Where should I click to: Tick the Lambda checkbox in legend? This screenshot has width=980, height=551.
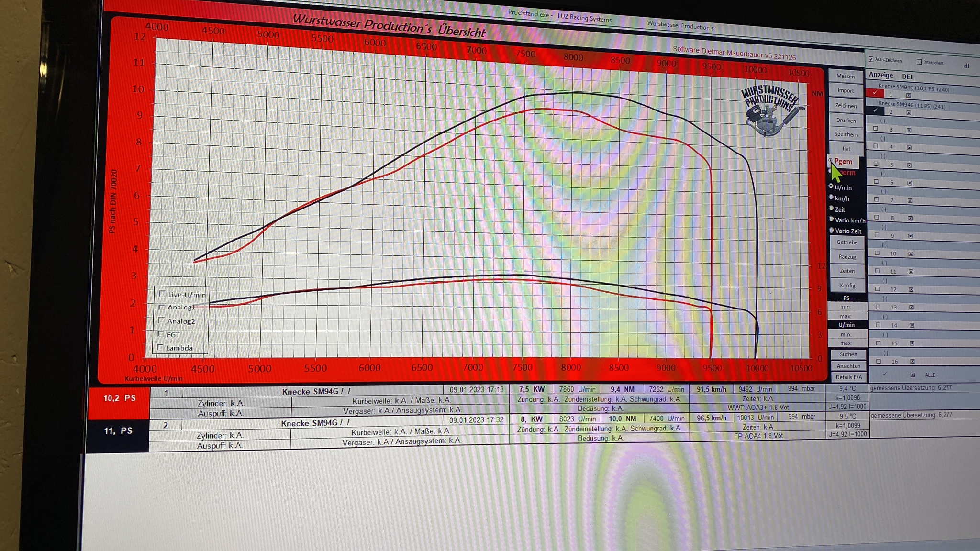[161, 347]
